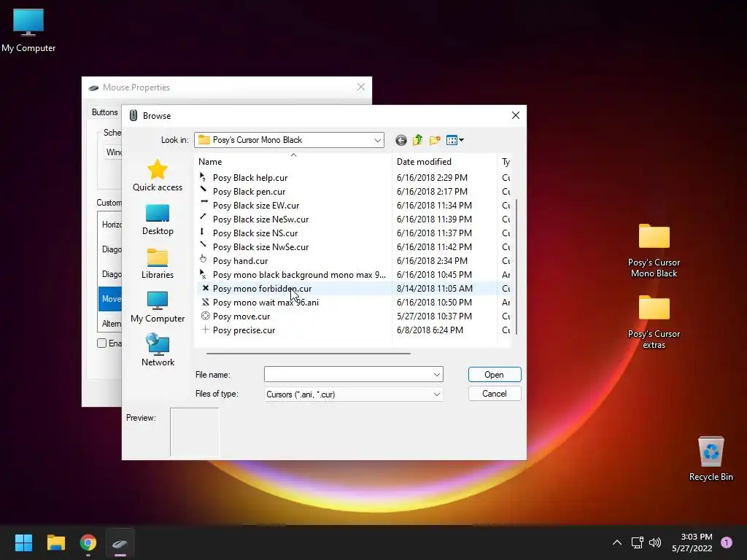Select the Posy Black size NS.cur icon

tap(202, 232)
